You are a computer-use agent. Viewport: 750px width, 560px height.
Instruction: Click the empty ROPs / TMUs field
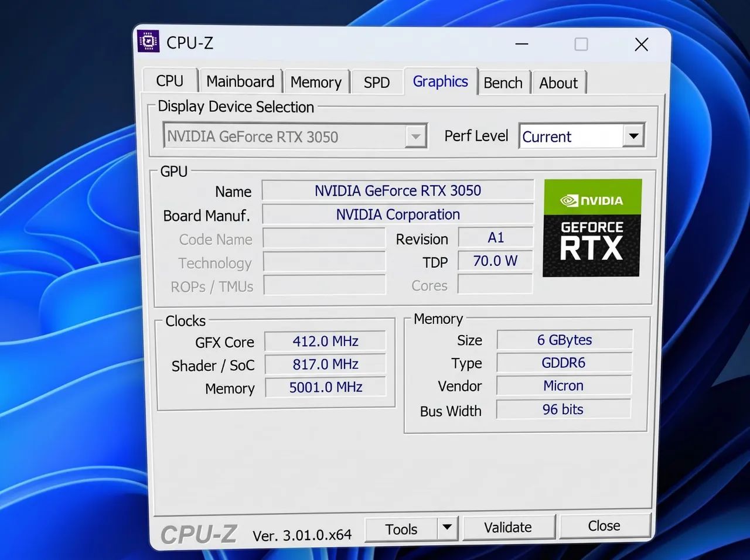pyautogui.click(x=325, y=285)
